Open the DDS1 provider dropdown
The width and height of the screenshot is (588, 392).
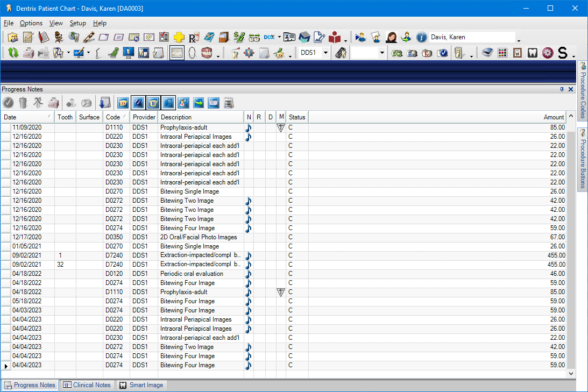[325, 53]
